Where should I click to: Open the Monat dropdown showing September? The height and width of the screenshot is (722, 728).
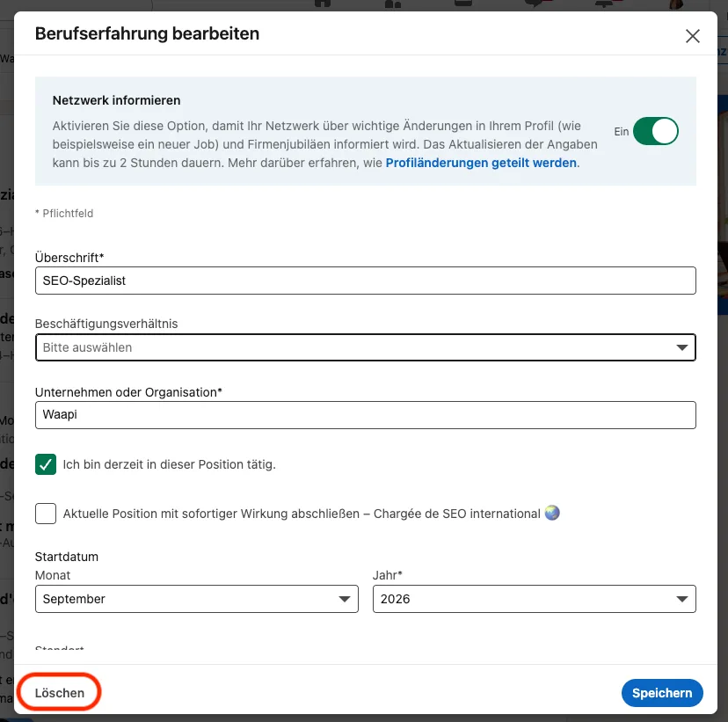click(x=196, y=599)
